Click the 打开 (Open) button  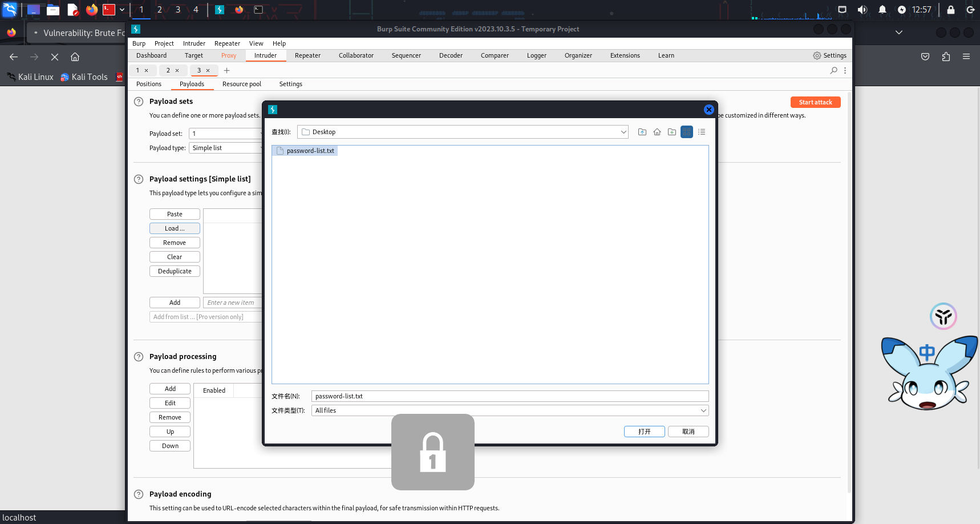[644, 432]
